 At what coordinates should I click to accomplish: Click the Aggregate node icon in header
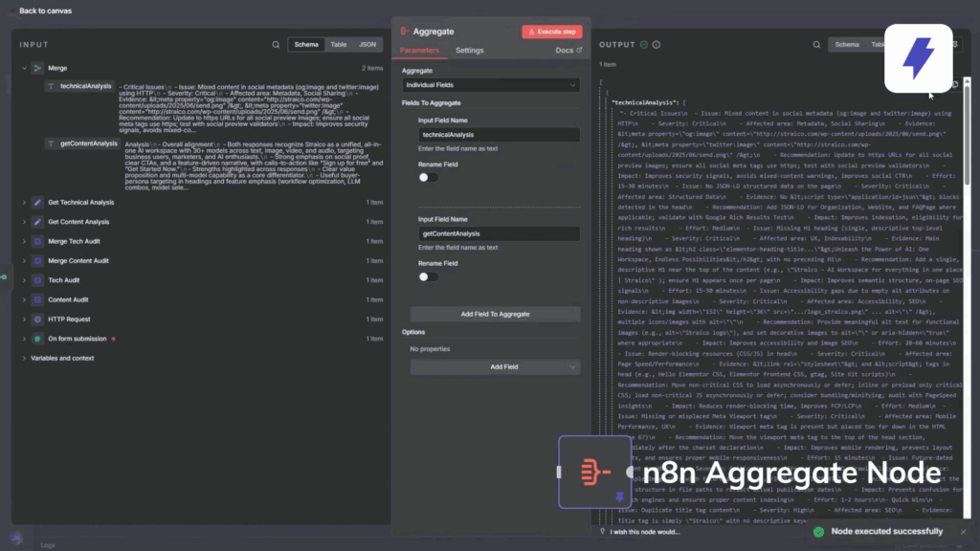point(405,32)
